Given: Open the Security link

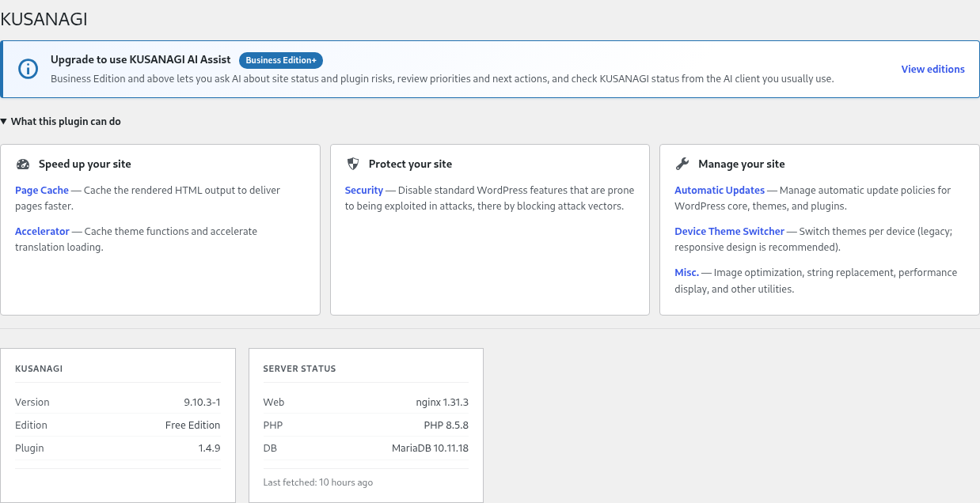Looking at the screenshot, I should click(x=364, y=191).
